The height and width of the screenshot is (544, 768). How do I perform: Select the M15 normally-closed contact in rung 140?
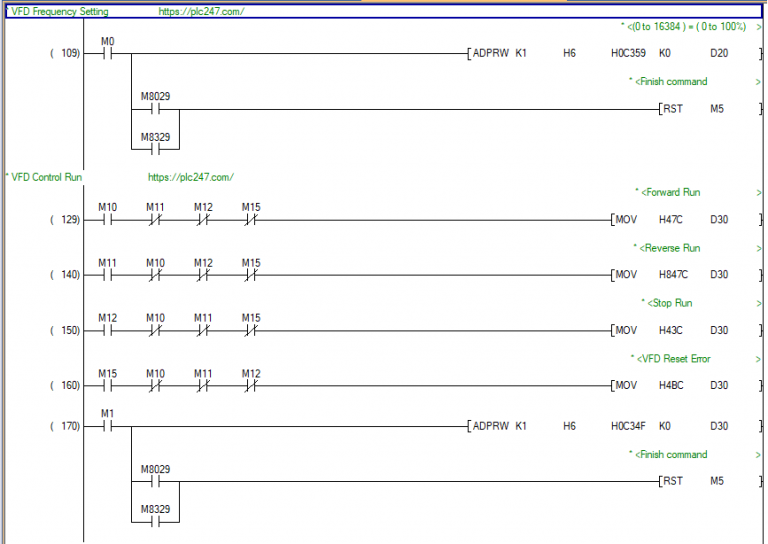(251, 276)
